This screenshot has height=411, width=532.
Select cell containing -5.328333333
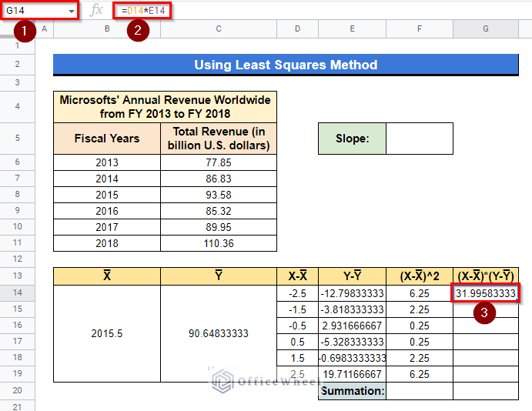[x=352, y=342]
